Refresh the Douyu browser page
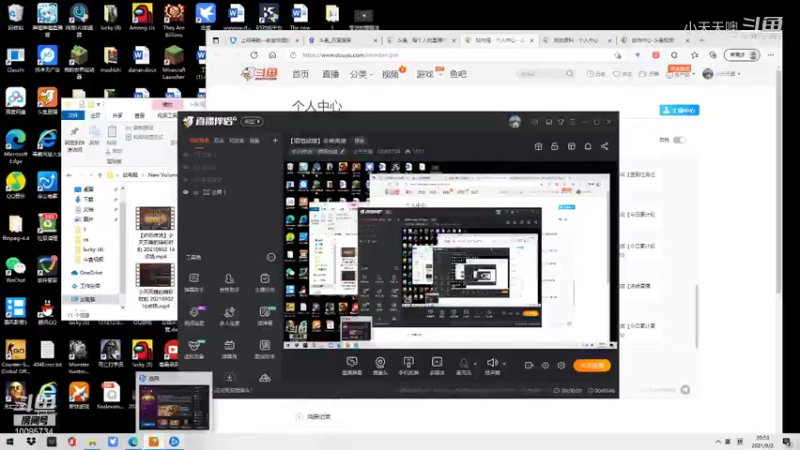Image resolution: width=800 pixels, height=450 pixels. click(254, 55)
